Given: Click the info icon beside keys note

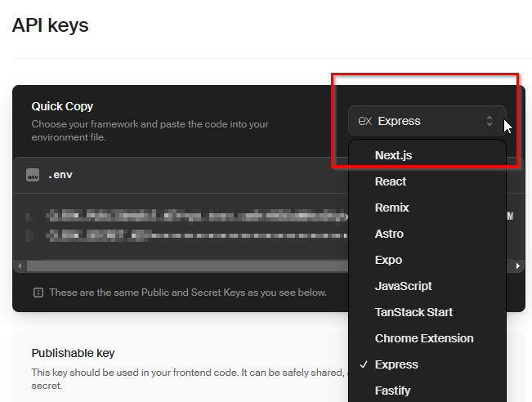Looking at the screenshot, I should click(38, 293).
